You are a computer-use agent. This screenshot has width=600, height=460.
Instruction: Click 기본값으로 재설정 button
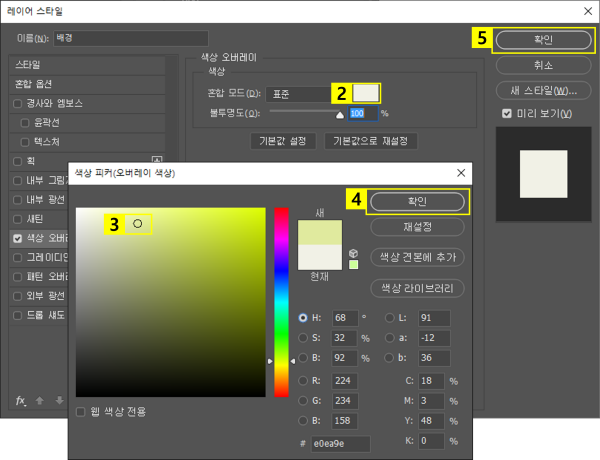point(370,141)
